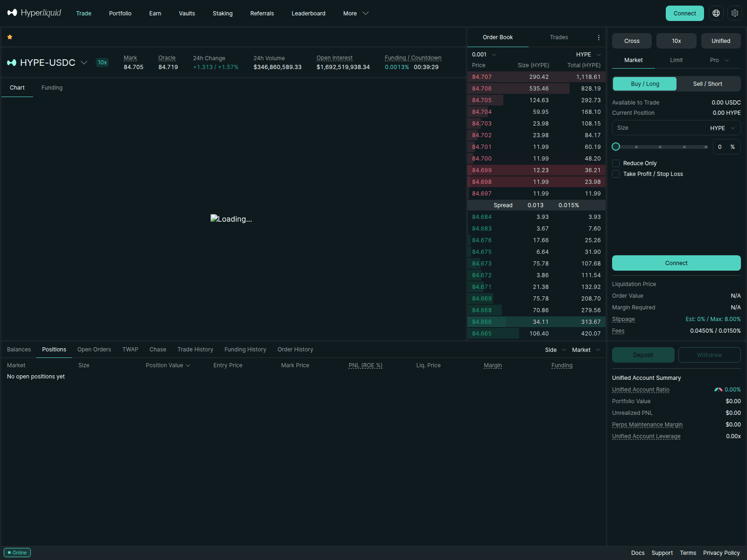This screenshot has height=560, width=747.
Task: Click the Unified account button
Action: click(721, 41)
